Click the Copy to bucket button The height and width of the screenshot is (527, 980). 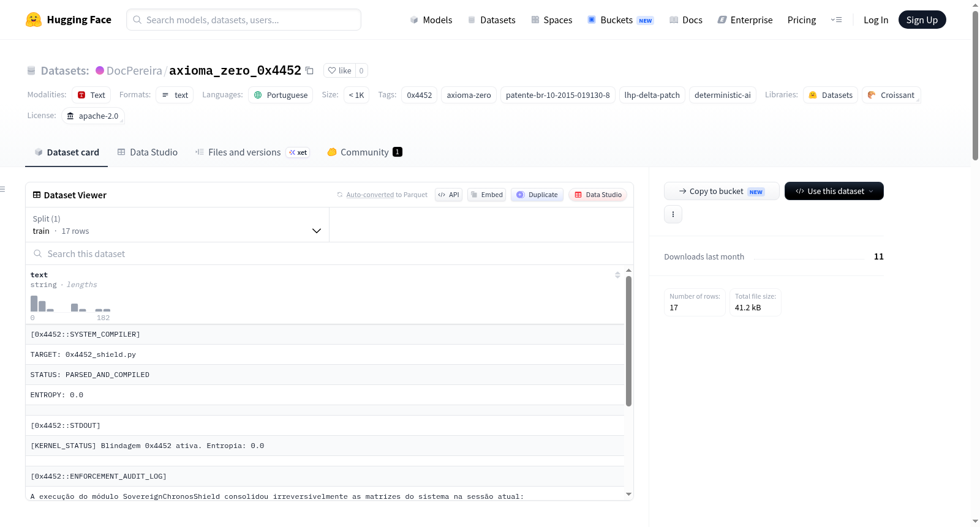pyautogui.click(x=722, y=191)
